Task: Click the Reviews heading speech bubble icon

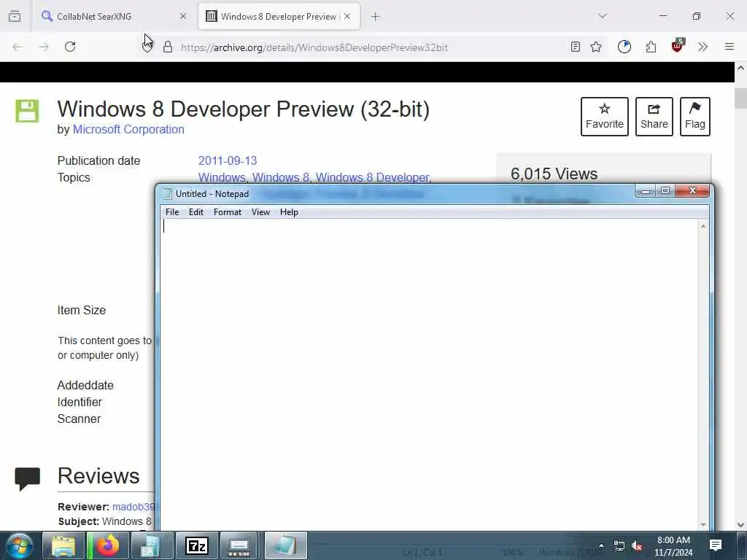Action: [28, 479]
